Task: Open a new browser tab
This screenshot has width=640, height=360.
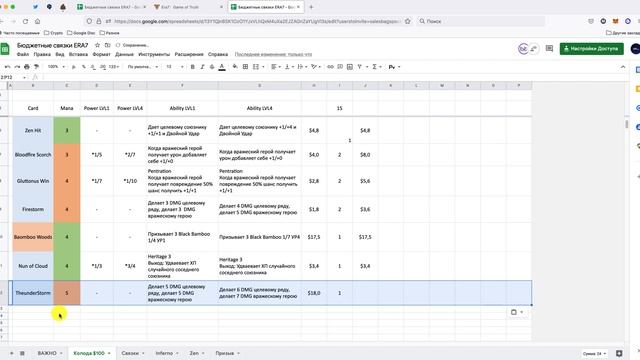Action: tap(311, 7)
